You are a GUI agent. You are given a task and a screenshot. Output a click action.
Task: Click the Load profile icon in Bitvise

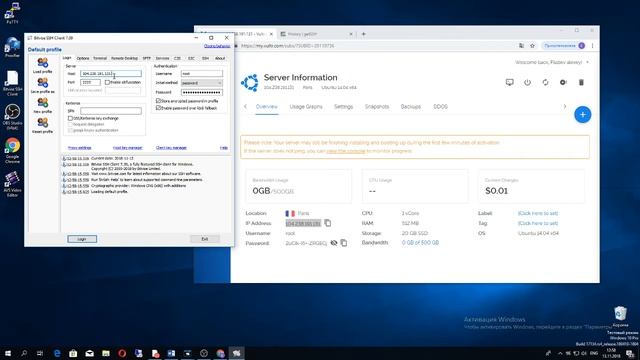pos(42,63)
